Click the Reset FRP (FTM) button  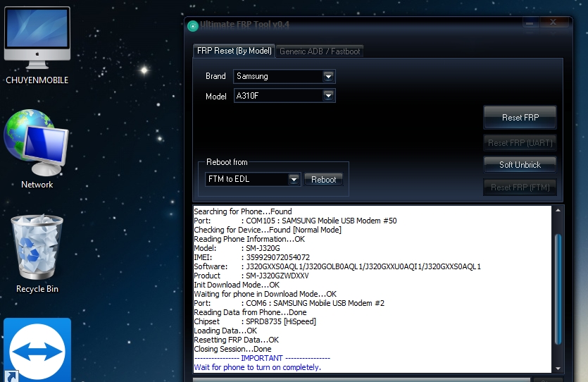point(520,187)
